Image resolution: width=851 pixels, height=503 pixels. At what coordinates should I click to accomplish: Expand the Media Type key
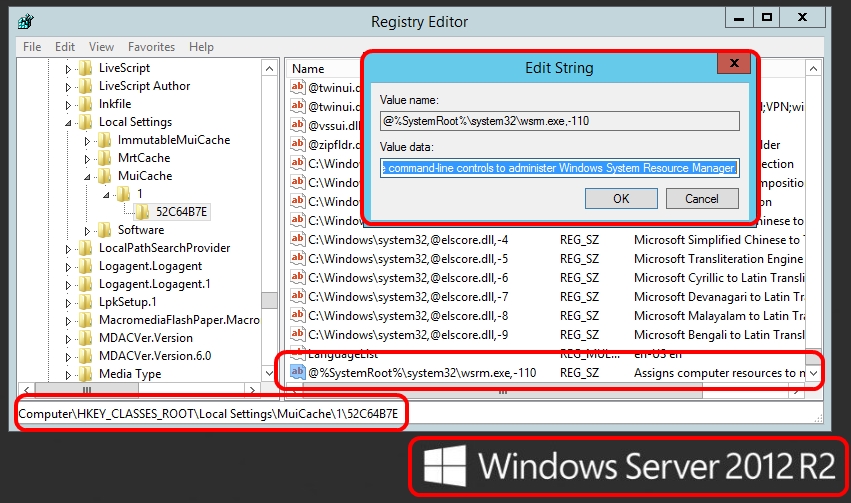68,374
